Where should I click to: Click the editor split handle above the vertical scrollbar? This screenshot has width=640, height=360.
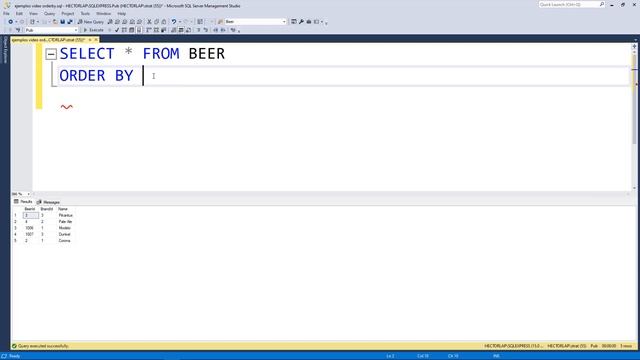coord(634,46)
